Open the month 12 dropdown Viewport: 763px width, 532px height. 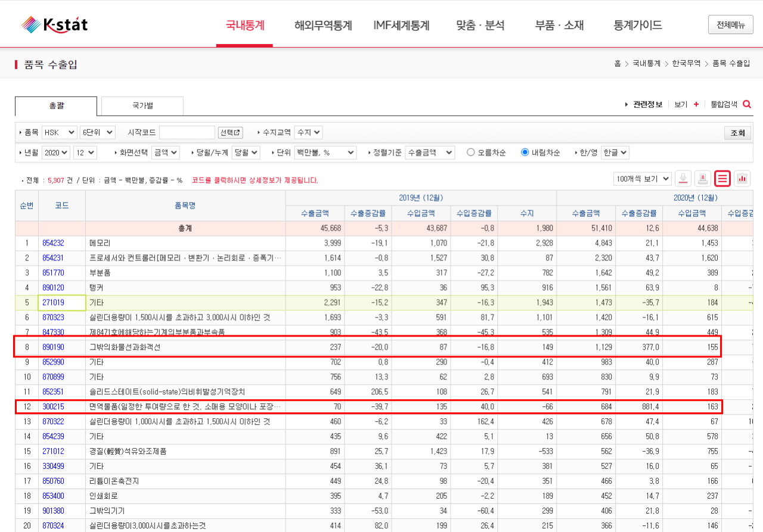pos(85,153)
